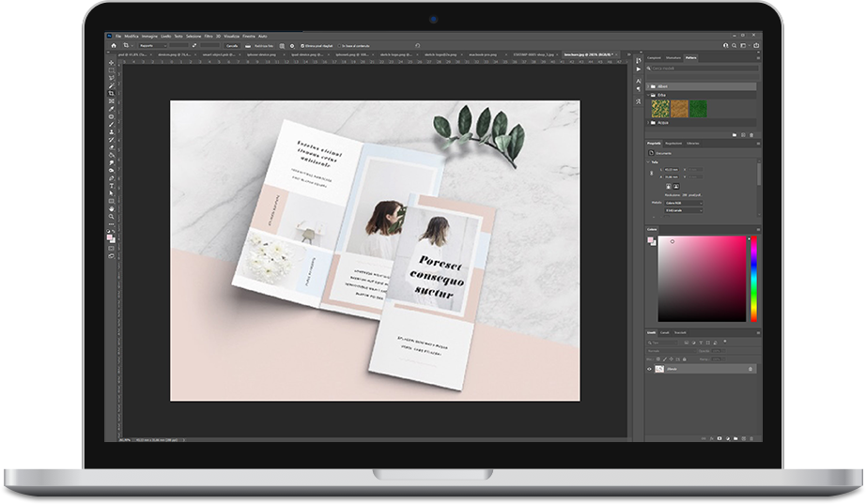Open the collapsed History panel icon
The height and width of the screenshot is (504, 866).
click(639, 60)
